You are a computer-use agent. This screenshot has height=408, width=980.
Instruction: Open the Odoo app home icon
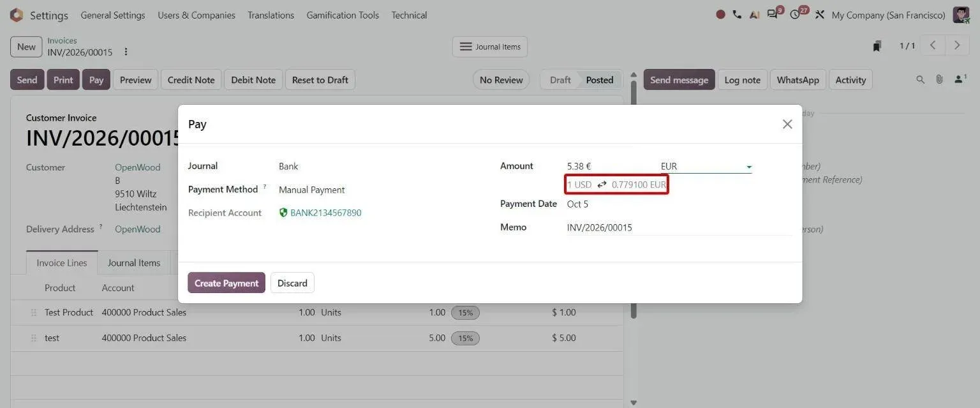click(x=17, y=15)
